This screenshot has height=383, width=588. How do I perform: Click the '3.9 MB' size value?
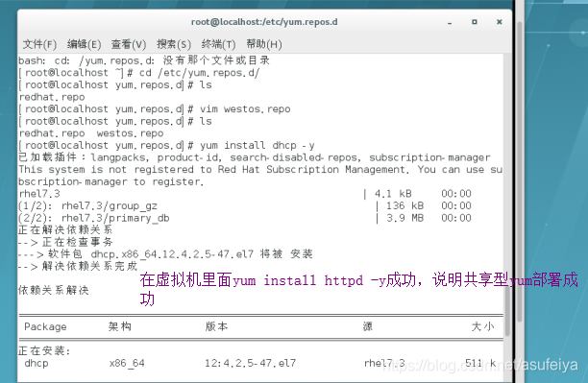405,218
